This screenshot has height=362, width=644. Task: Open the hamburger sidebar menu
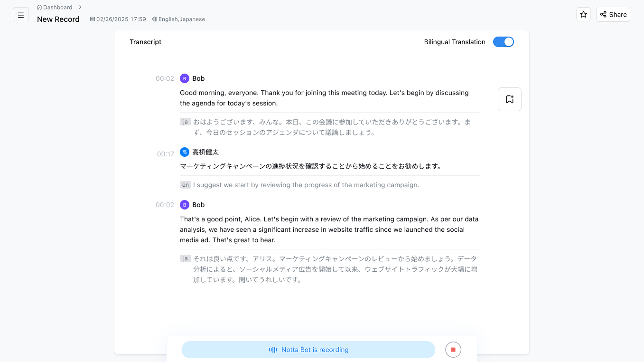coord(21,15)
